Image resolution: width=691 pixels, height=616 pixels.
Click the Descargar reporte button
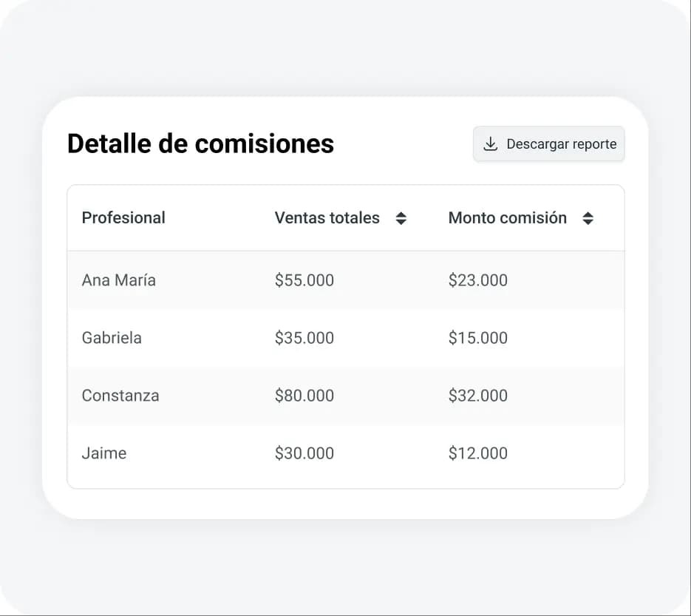point(548,144)
